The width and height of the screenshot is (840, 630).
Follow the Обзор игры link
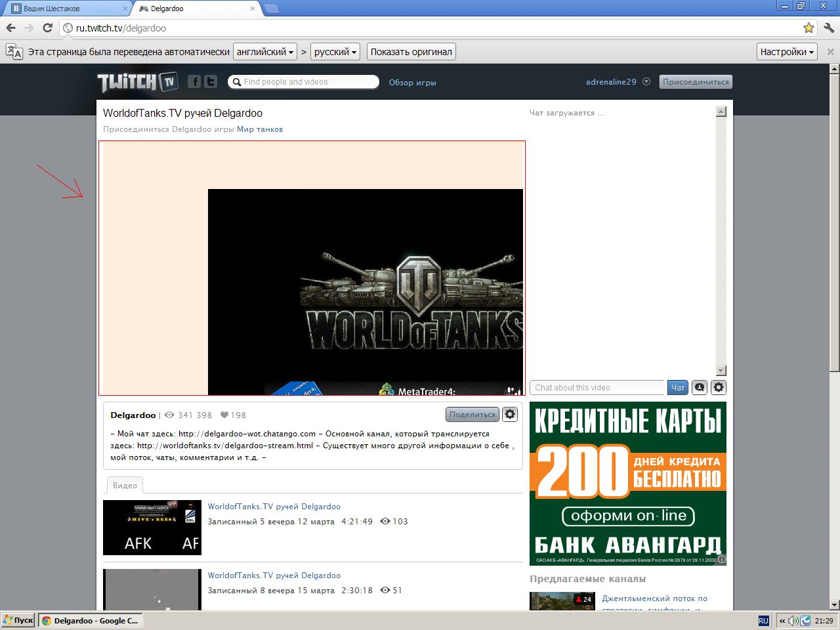pos(413,83)
